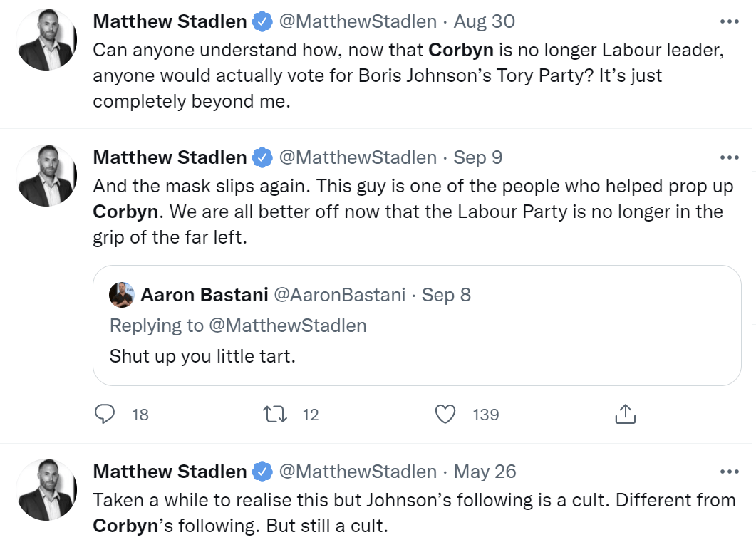Open the Sep 9 tweet timestamp
The width and height of the screenshot is (756, 552).
[478, 157]
